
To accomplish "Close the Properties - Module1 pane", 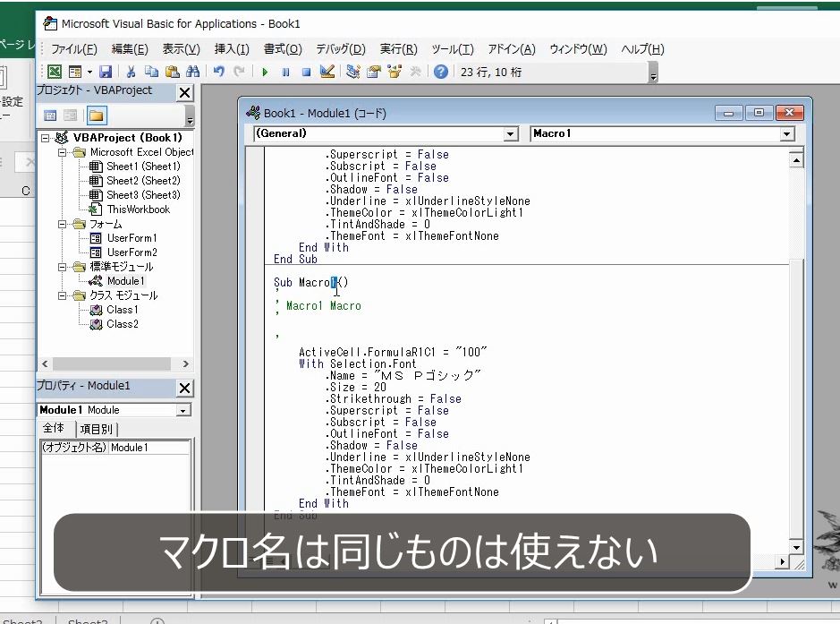I will (x=185, y=388).
